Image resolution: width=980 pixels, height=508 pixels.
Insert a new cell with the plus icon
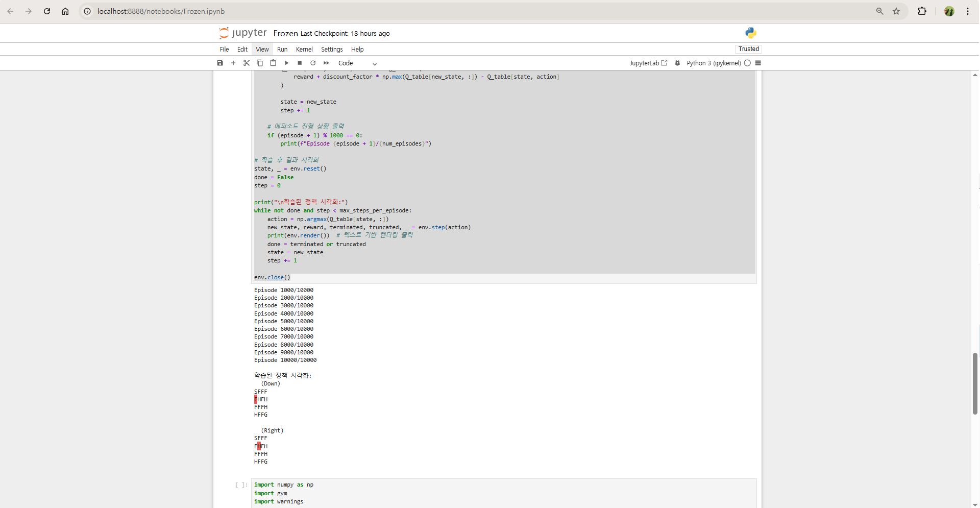(x=233, y=63)
